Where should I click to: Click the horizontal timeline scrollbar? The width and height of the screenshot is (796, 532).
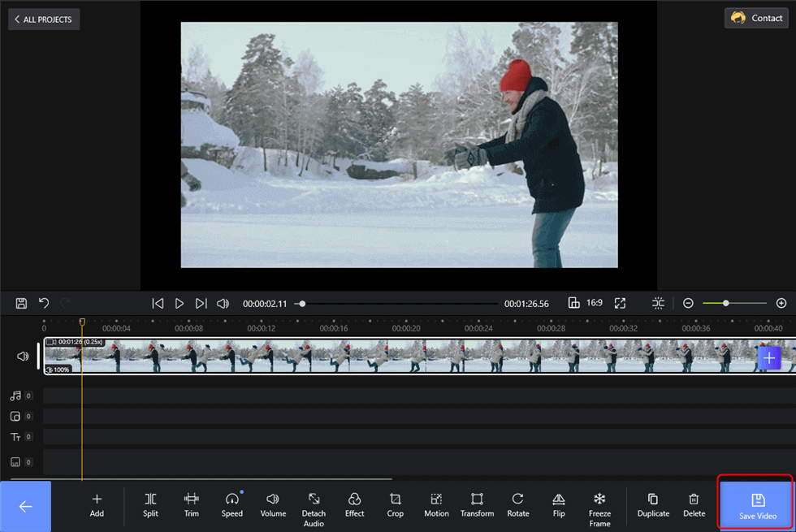201,478
